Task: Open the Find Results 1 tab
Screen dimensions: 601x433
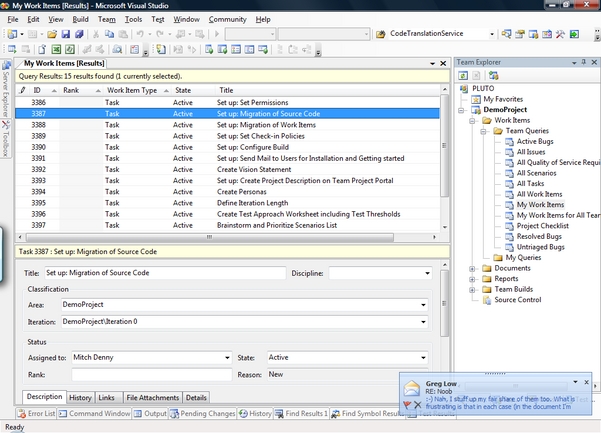Action: [x=302, y=413]
